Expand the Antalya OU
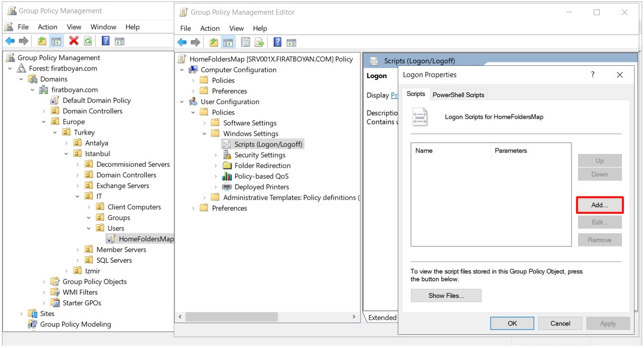Viewport: 644px width, 348px height. (x=66, y=143)
